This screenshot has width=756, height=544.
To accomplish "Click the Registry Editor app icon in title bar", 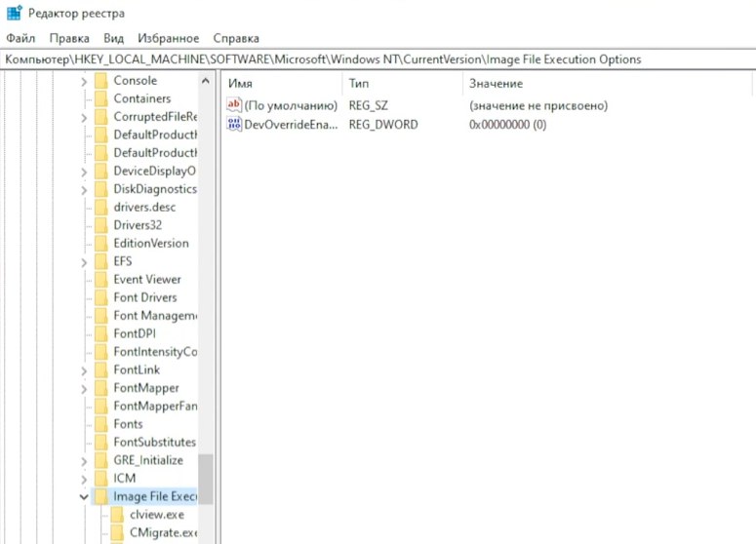I will (x=13, y=15).
